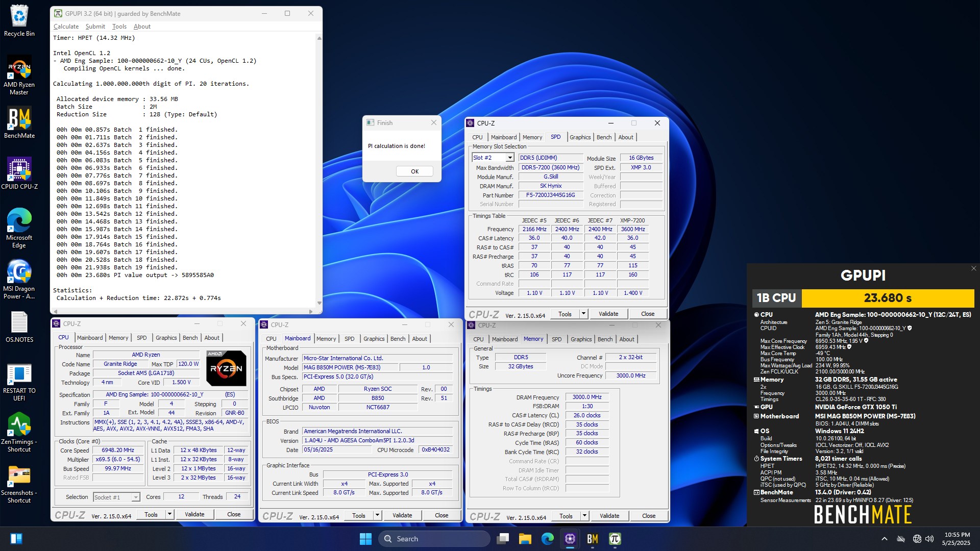
Task: Switch to CPU-Z taskbar icon
Action: tap(570, 539)
